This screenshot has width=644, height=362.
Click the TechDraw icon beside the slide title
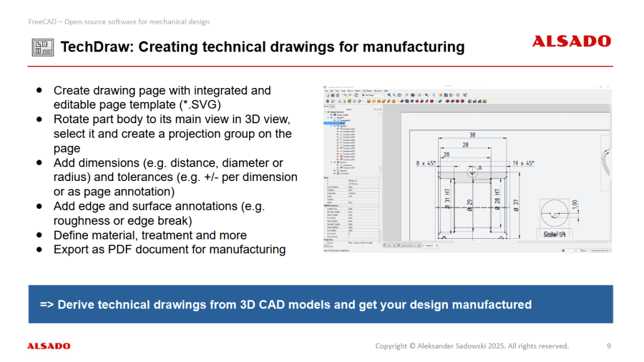41,48
